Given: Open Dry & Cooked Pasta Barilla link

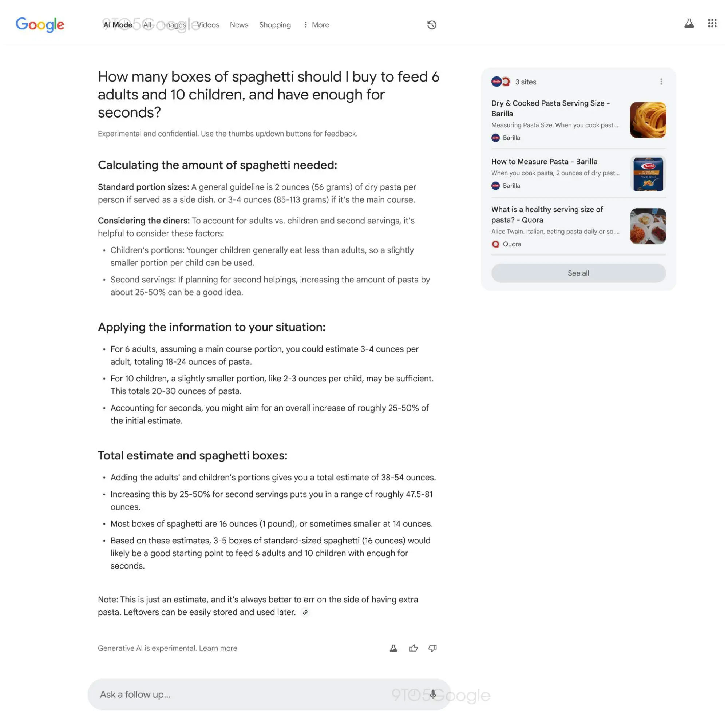Looking at the screenshot, I should click(x=551, y=108).
